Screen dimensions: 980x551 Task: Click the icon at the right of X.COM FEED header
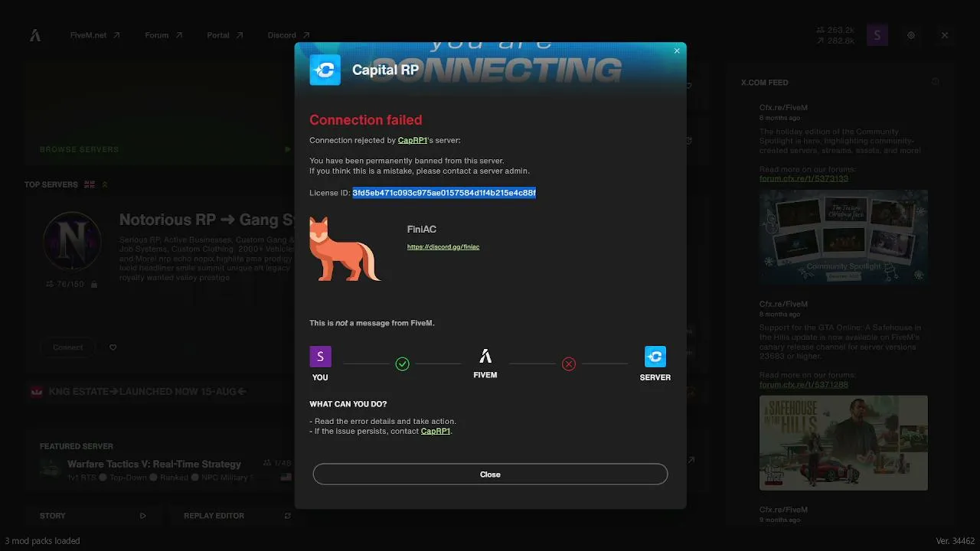click(x=935, y=82)
